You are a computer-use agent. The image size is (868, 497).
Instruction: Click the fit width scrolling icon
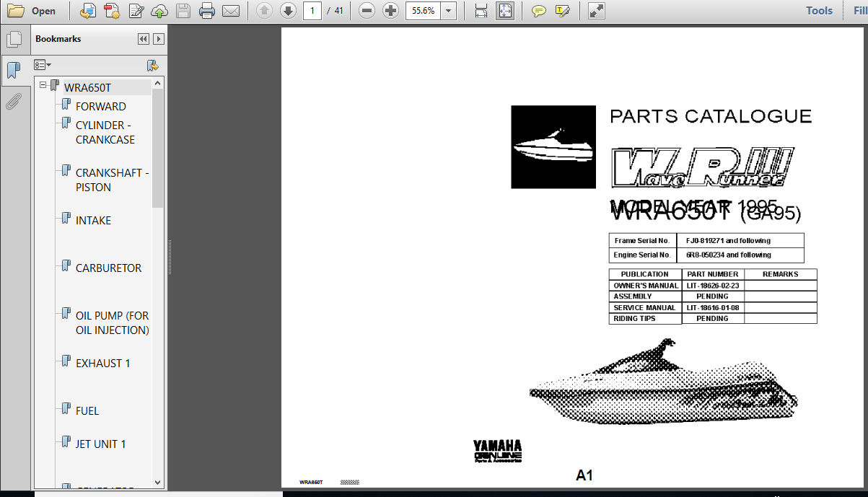[481, 11]
